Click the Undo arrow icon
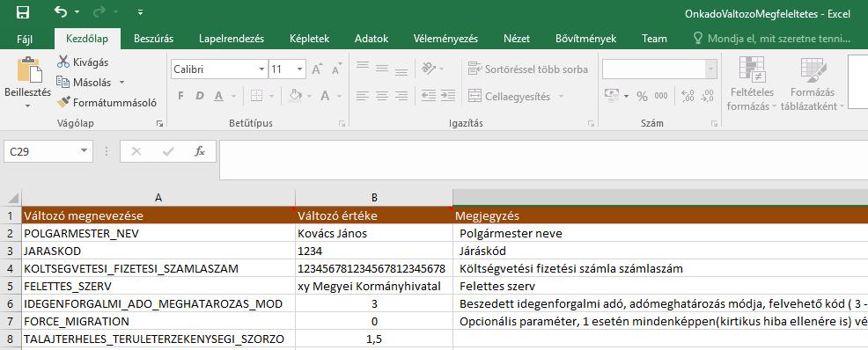The width and height of the screenshot is (868, 350). click(x=61, y=11)
